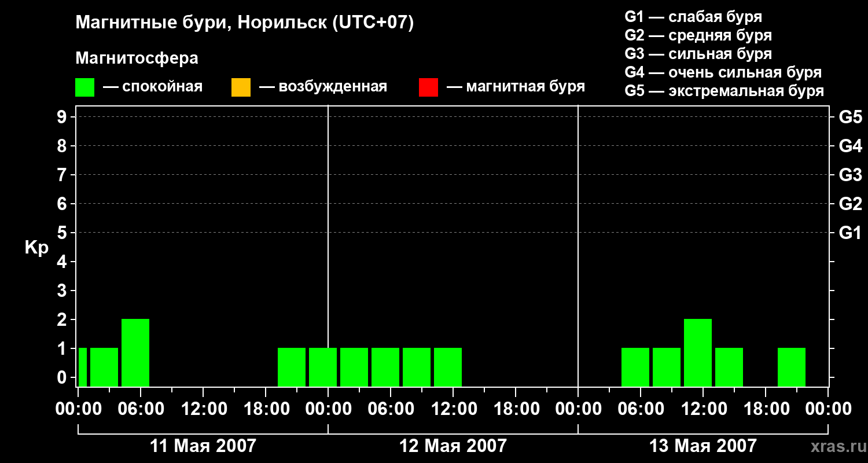This screenshot has width=868, height=463.
Task: Click the '12 Мая 2007' date label
Action: [453, 446]
